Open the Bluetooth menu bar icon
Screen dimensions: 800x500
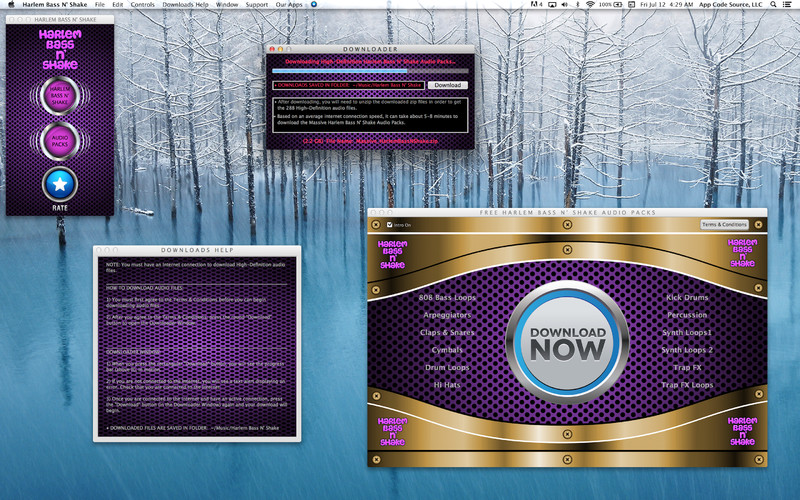coord(578,5)
